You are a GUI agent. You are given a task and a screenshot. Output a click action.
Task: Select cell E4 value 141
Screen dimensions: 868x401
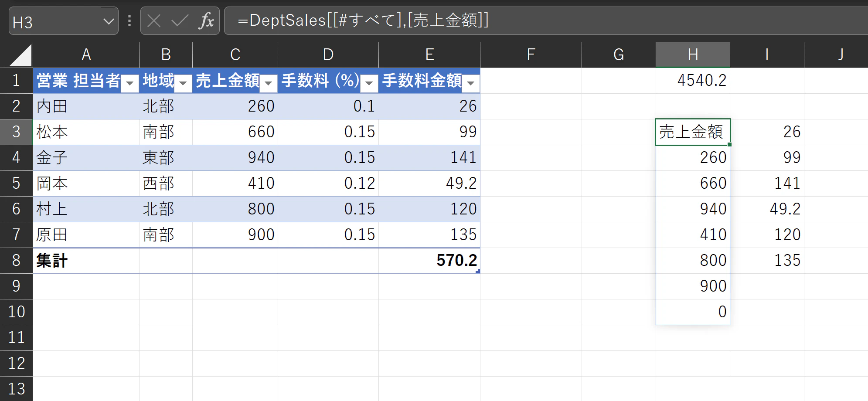click(429, 158)
